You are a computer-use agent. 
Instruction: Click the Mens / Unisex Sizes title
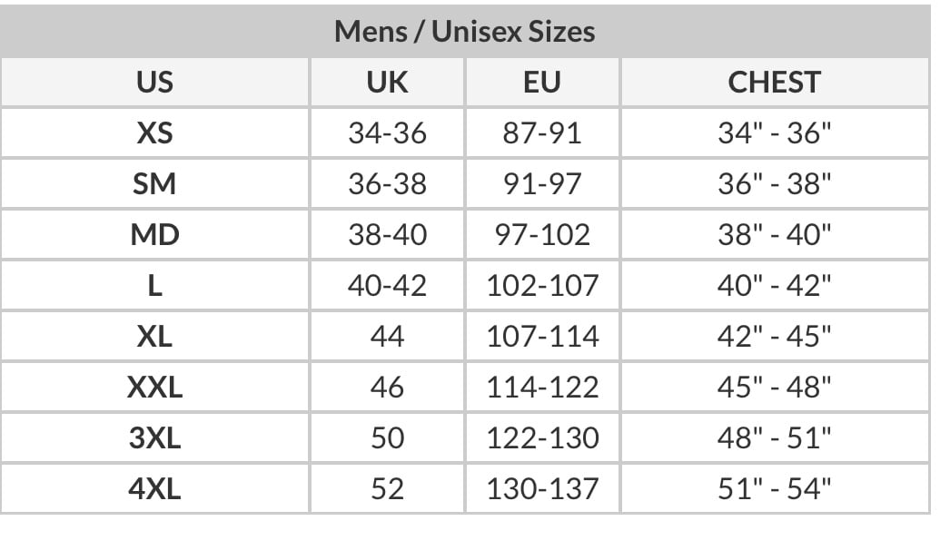[x=465, y=32]
